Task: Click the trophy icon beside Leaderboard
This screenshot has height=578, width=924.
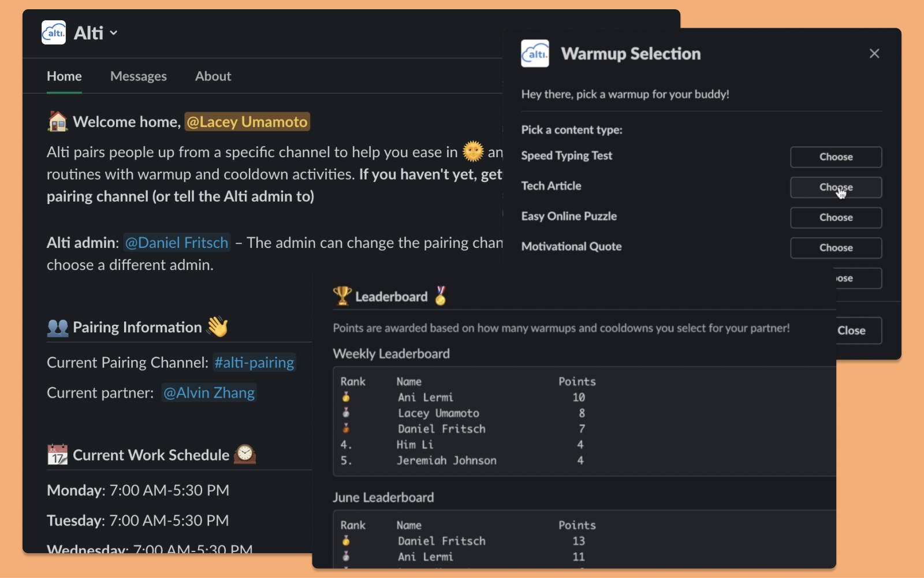Action: coord(342,296)
